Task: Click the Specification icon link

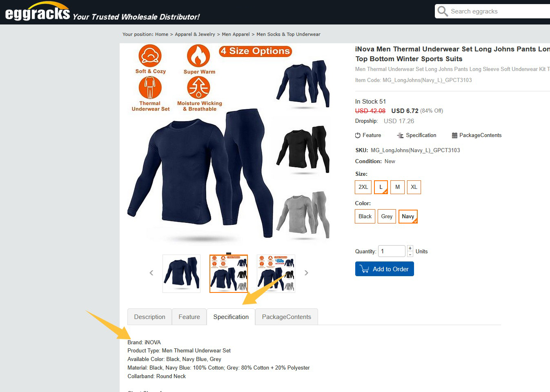Action: coord(416,135)
